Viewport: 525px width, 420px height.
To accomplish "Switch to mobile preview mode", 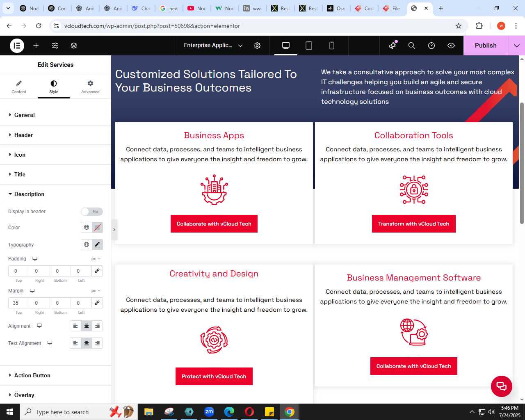I will 332,46.
